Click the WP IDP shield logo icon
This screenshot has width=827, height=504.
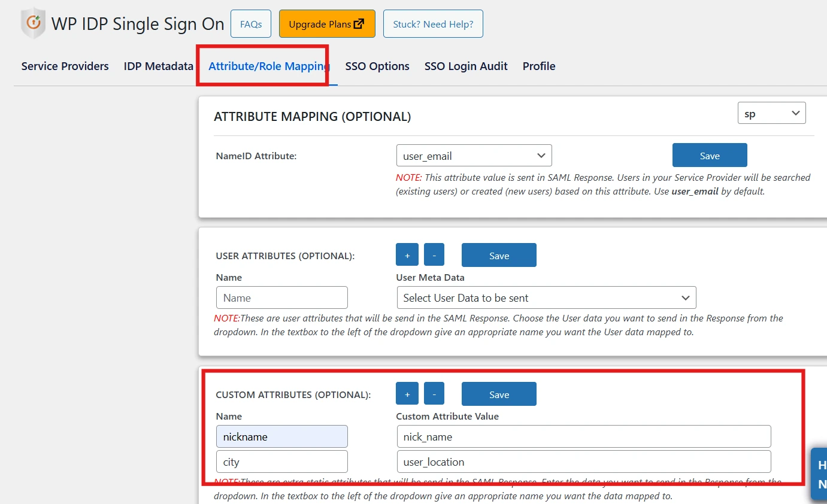pos(34,23)
